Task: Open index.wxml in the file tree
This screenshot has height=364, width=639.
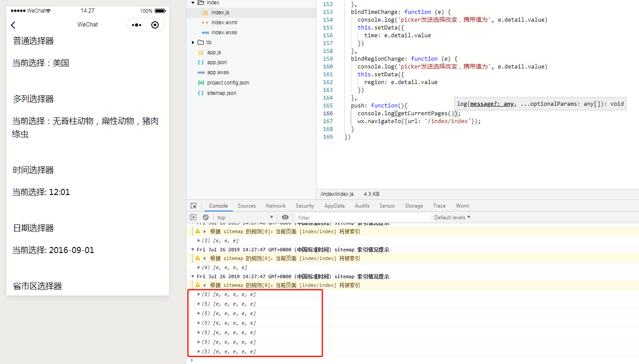Action: coord(224,23)
